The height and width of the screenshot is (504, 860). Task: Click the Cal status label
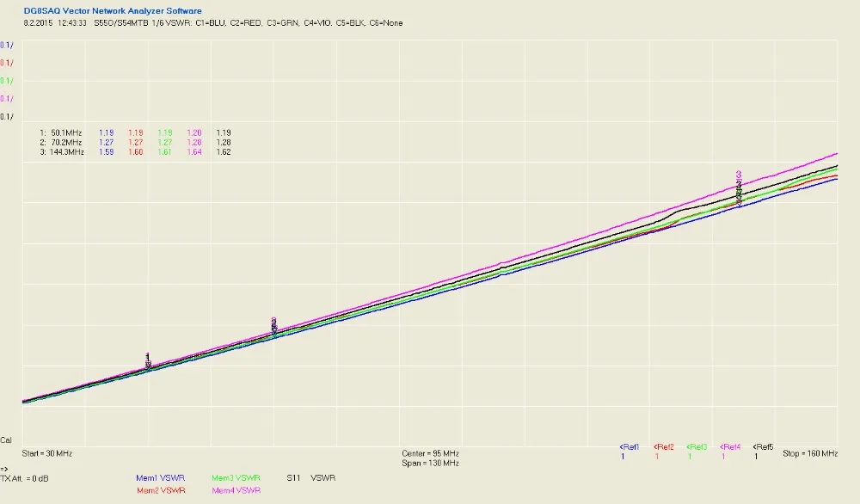tap(6, 440)
